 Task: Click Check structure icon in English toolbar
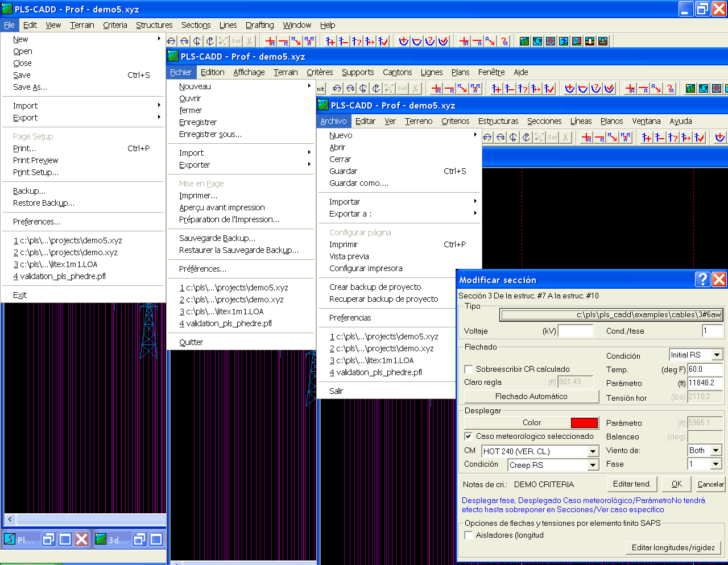tap(383, 41)
